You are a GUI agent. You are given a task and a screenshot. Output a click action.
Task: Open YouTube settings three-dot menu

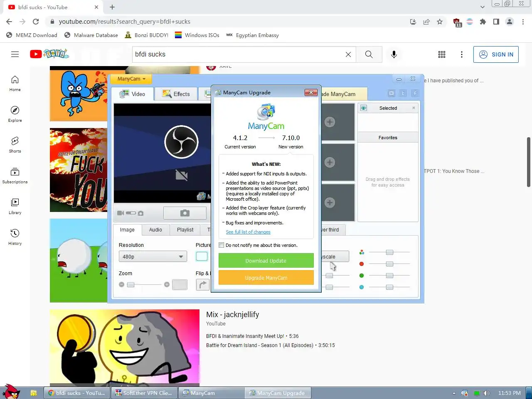pyautogui.click(x=461, y=54)
